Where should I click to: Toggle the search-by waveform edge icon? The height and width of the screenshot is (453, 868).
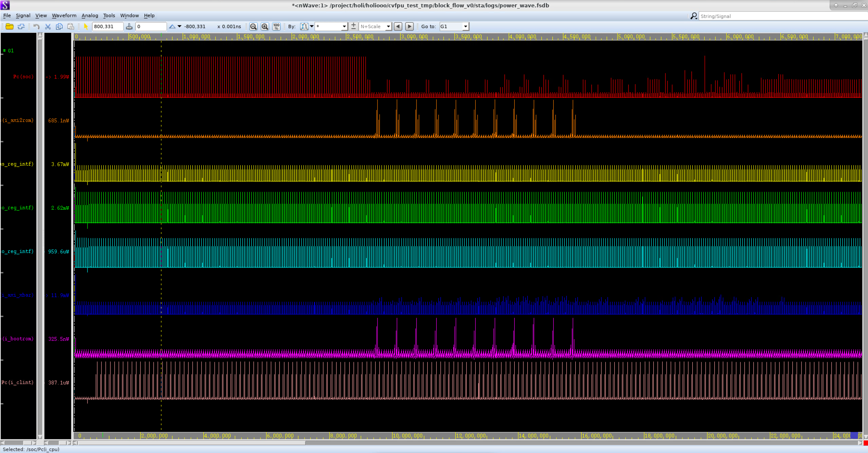click(304, 26)
